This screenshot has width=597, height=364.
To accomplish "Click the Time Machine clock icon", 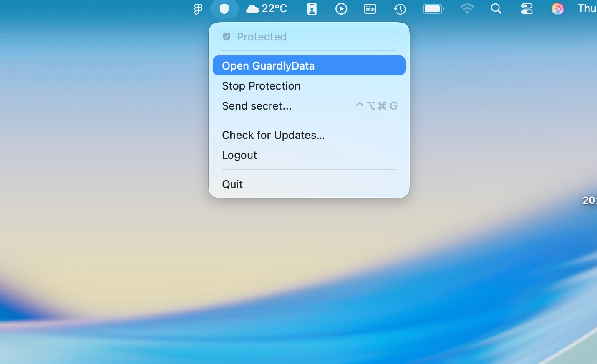I will [x=399, y=9].
